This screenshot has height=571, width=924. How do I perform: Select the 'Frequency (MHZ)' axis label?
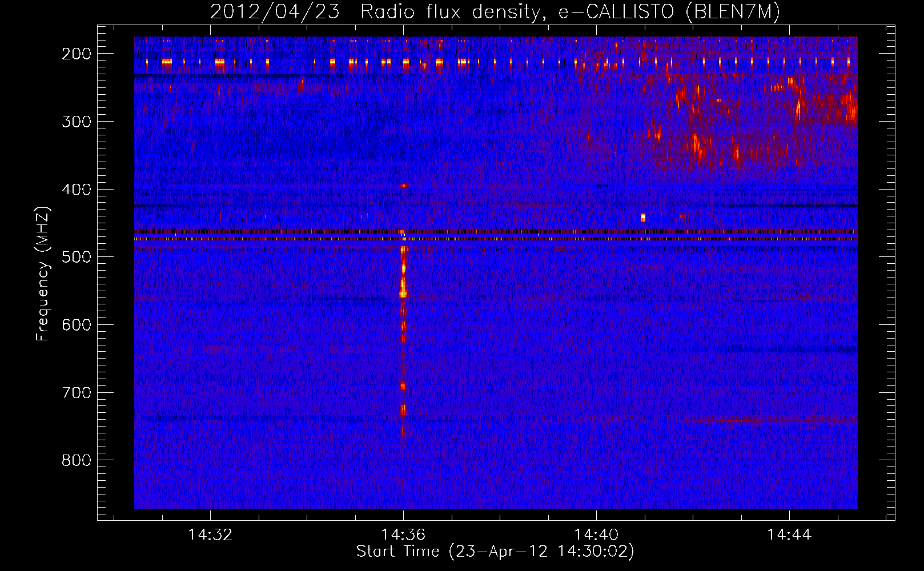coord(43,274)
